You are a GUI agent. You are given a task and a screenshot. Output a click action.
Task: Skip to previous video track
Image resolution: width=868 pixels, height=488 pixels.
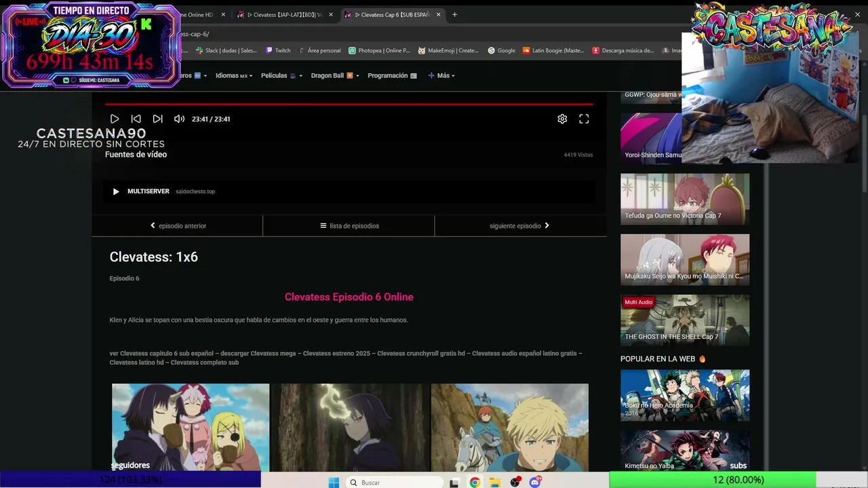(136, 119)
